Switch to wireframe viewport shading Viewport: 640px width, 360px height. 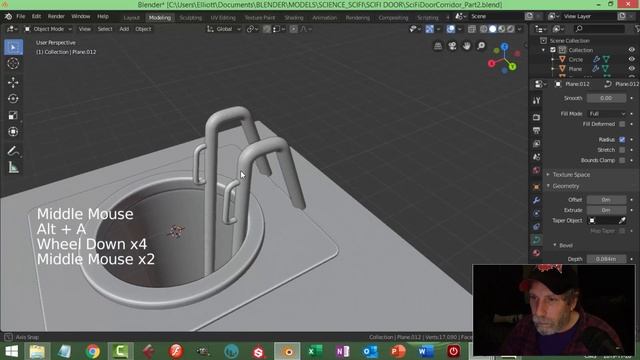[484, 29]
